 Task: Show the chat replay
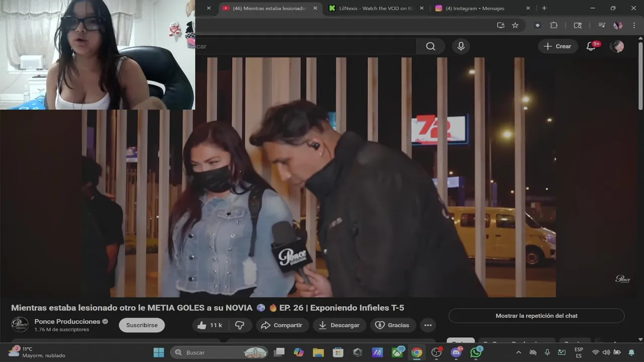coord(536,316)
